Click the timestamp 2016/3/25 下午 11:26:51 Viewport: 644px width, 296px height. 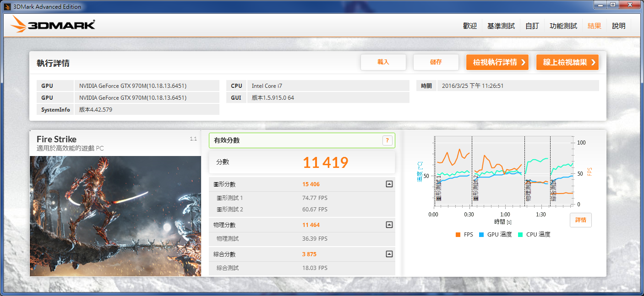click(518, 86)
